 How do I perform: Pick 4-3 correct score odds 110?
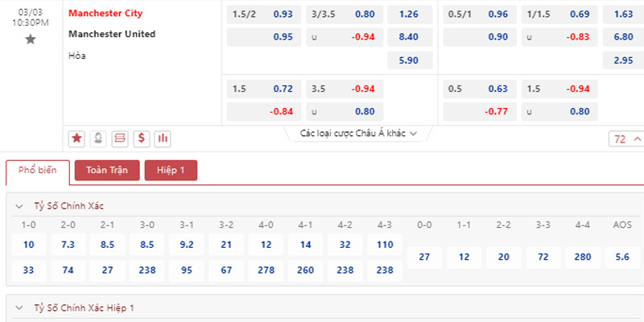385,245
